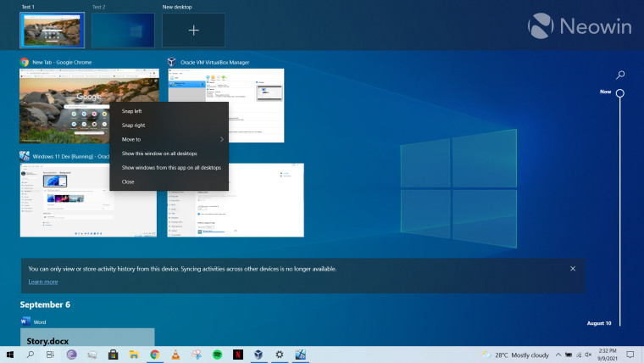
Task: Open File Explorer from the taskbar
Action: (134, 355)
